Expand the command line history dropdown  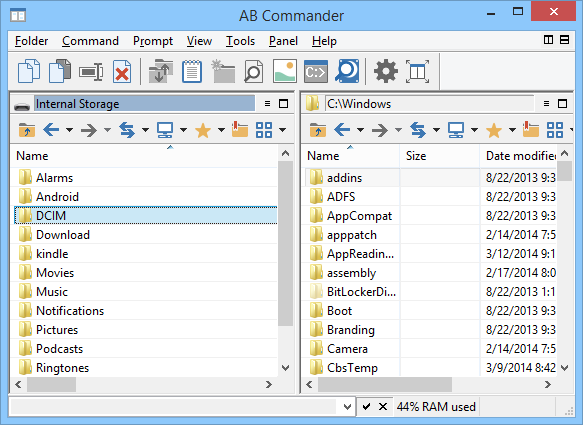pos(347,407)
